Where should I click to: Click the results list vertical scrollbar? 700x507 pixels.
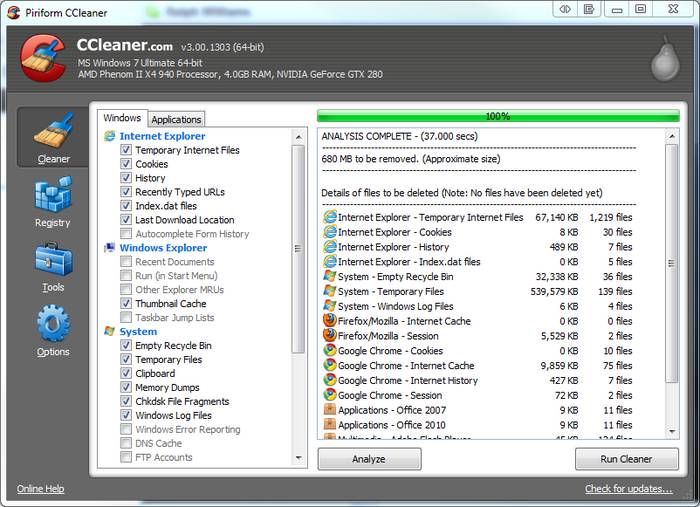point(671,280)
